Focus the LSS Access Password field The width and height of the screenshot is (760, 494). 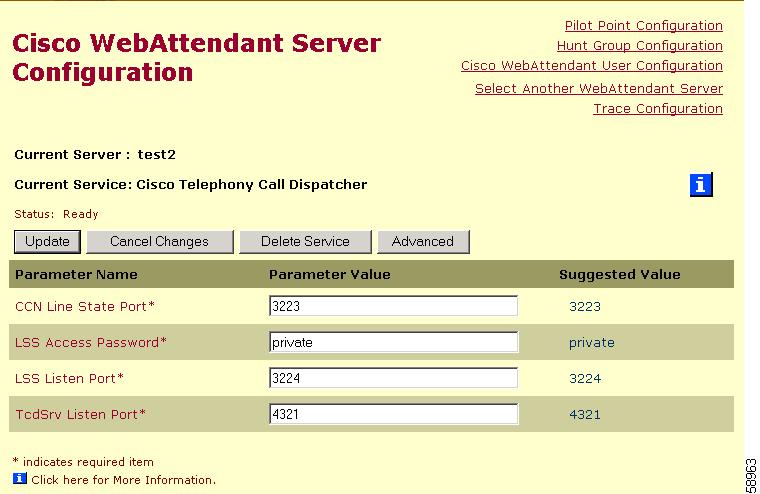(x=393, y=342)
